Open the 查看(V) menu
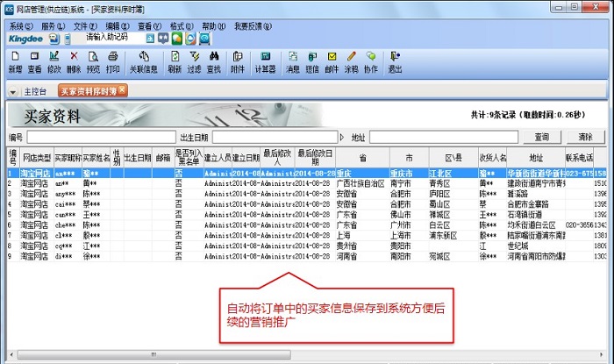Screen dimensions: 614x364 (150, 26)
